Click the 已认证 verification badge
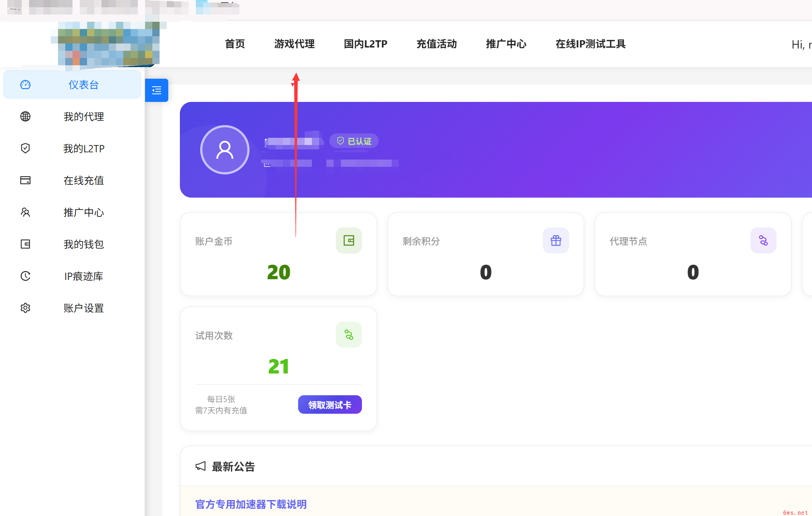The height and width of the screenshot is (516, 812). [x=354, y=141]
